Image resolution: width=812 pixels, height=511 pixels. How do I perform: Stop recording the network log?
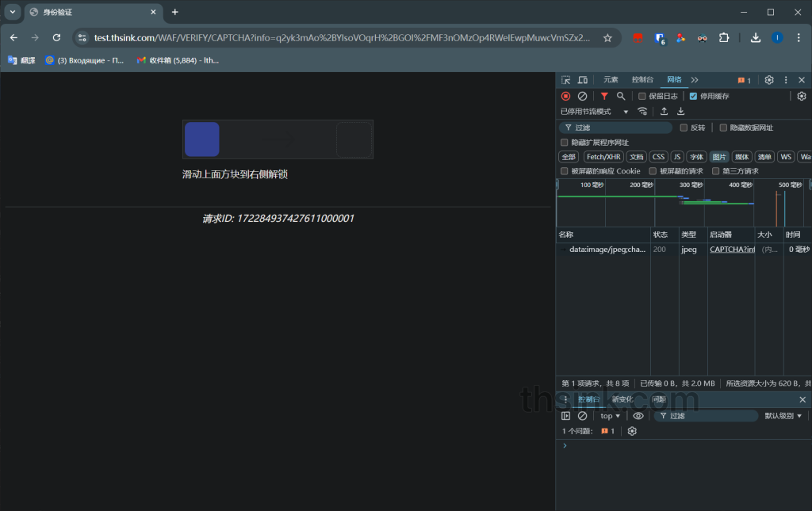[564, 96]
